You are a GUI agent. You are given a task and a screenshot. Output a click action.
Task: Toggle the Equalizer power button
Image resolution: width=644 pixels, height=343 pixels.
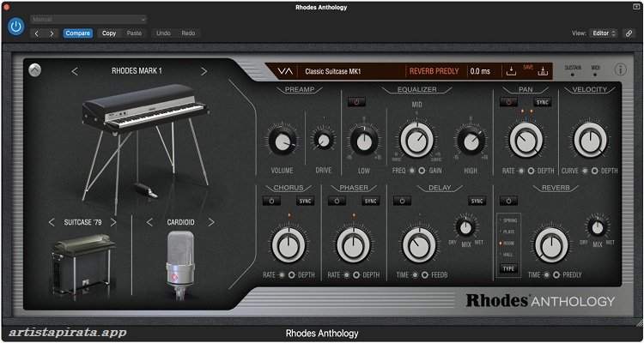(356, 102)
